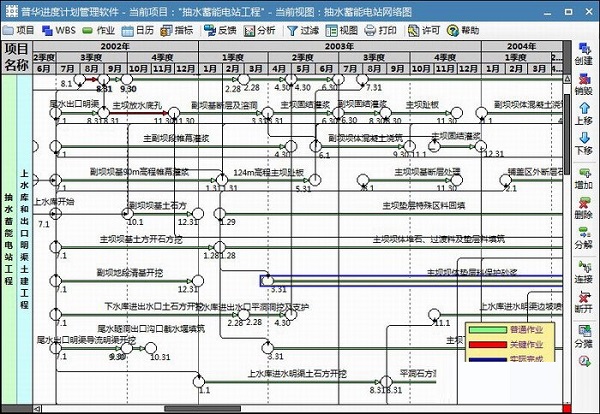Select the 4季度 header under 2002年
Image resolution: width=600 pixels, height=414 pixels.
pyautogui.click(x=162, y=57)
